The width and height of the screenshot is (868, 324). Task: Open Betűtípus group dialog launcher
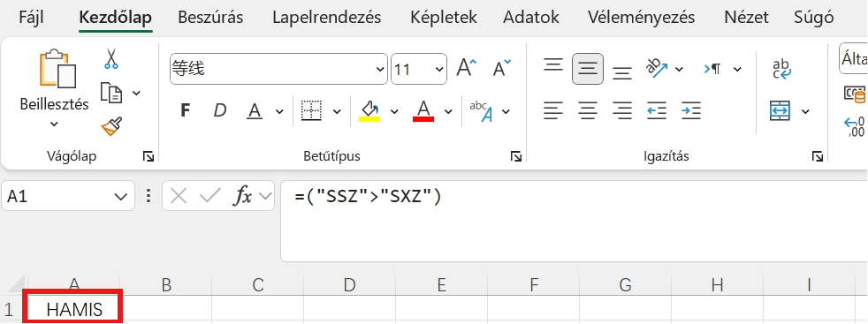pyautogui.click(x=516, y=157)
